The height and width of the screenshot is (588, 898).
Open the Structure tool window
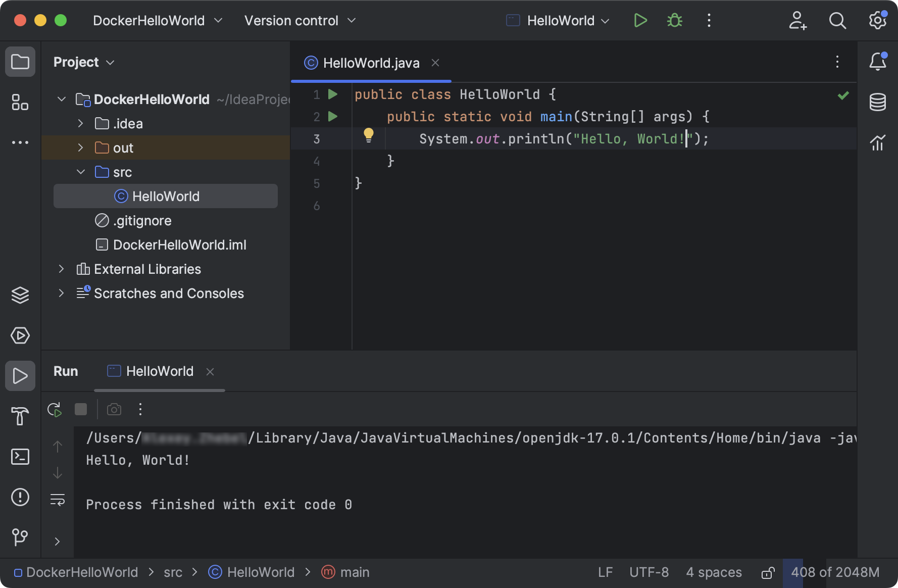pyautogui.click(x=20, y=103)
